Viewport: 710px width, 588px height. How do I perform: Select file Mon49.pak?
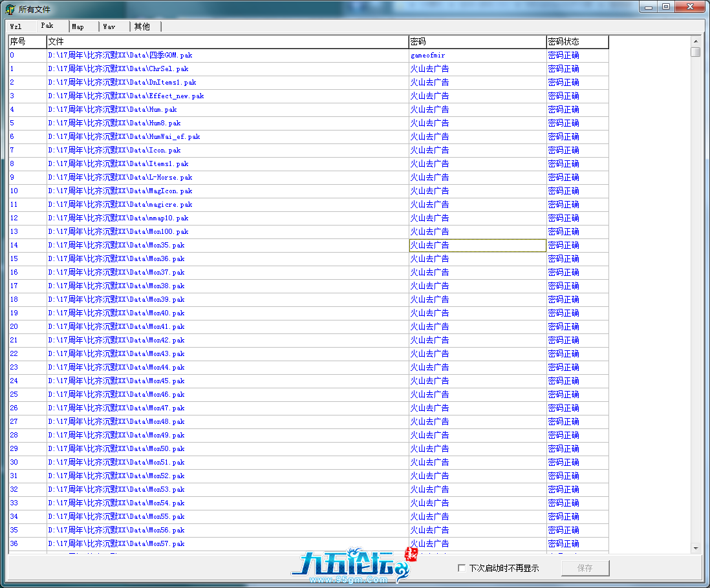(228, 435)
